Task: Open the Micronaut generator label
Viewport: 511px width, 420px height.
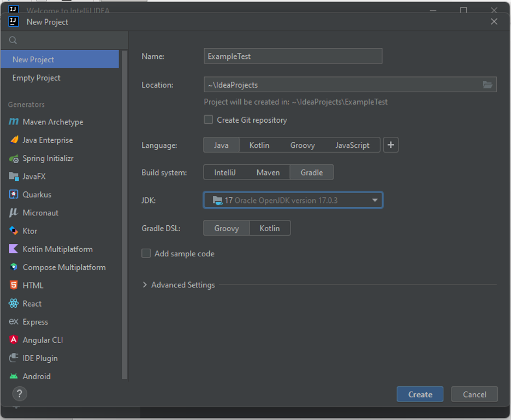Action: coord(40,213)
